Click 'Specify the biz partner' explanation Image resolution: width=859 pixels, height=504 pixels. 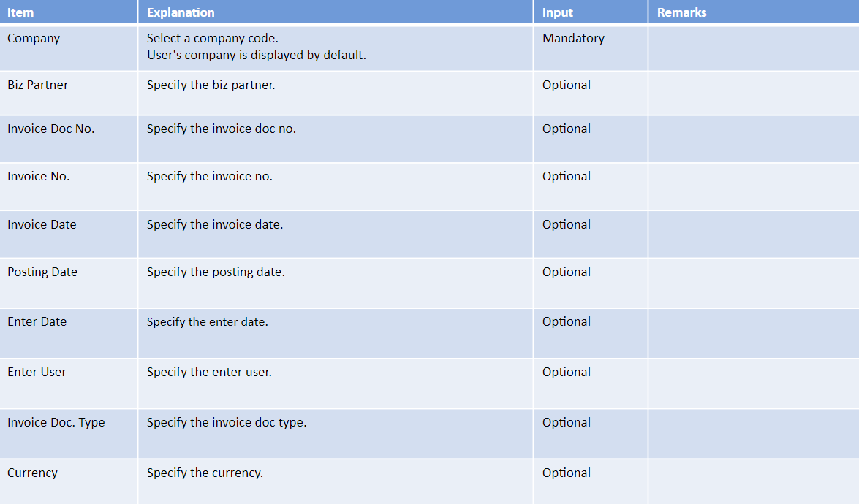point(211,85)
